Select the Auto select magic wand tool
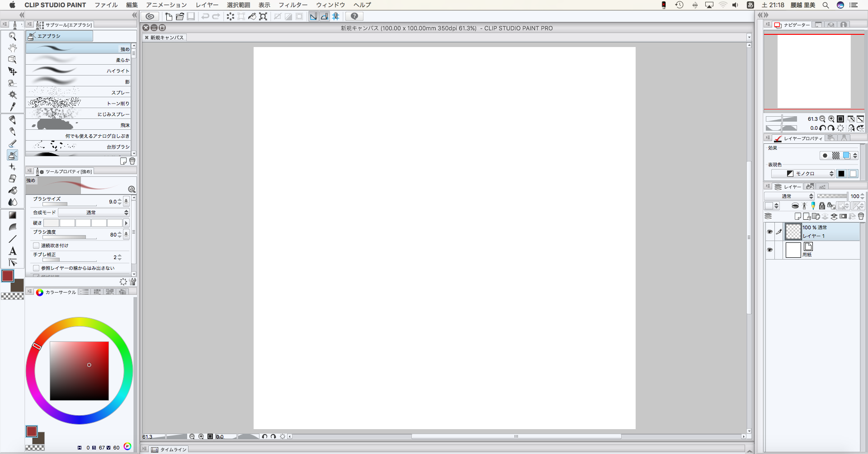This screenshot has width=868, height=454. [13, 95]
